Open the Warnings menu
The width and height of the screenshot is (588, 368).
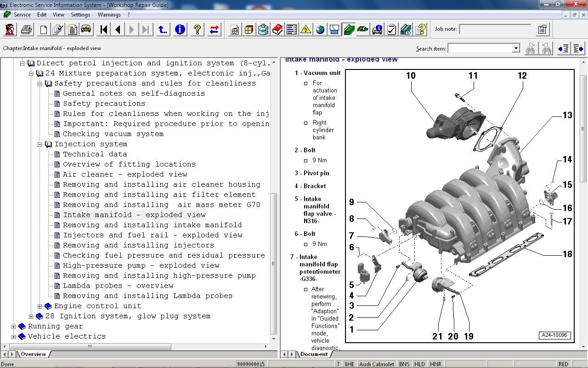tap(109, 15)
